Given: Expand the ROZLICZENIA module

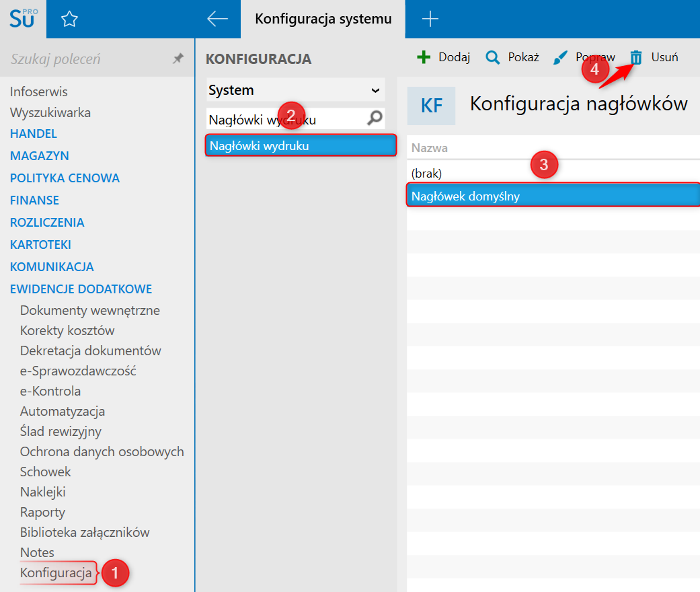Looking at the screenshot, I should [x=47, y=223].
